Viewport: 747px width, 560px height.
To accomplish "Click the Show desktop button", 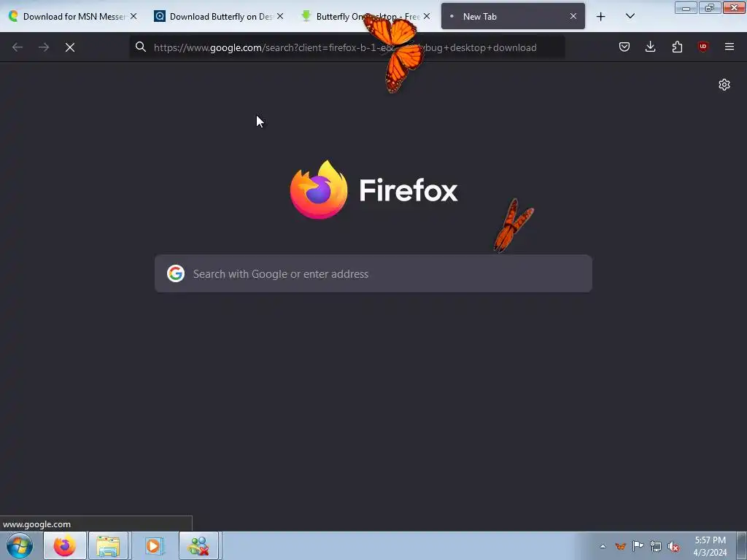I will click(x=742, y=545).
